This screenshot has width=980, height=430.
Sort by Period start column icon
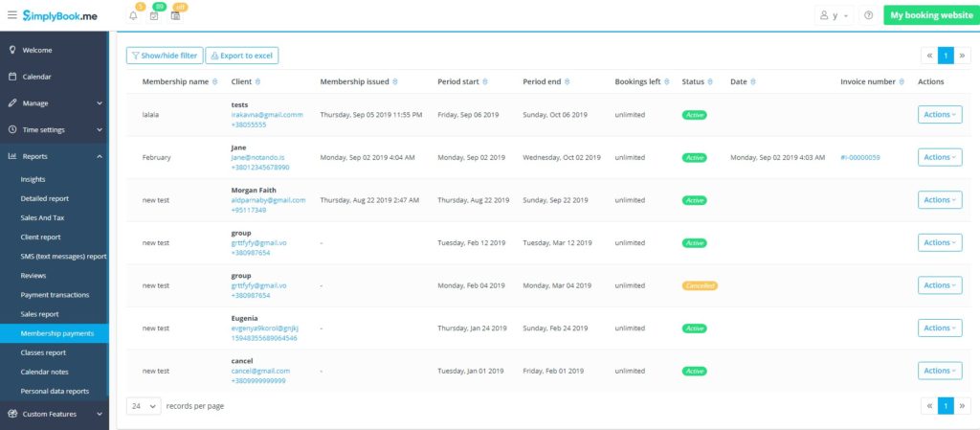coord(485,81)
